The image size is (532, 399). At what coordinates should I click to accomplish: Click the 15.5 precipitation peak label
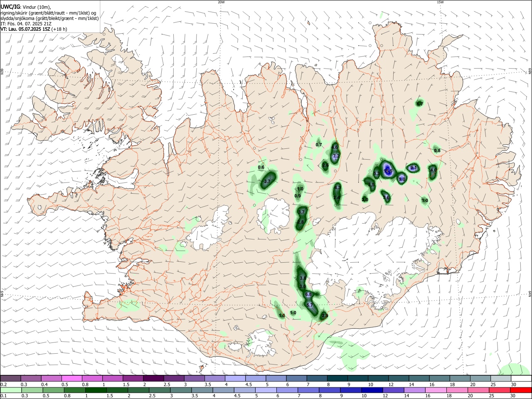tap(388, 171)
